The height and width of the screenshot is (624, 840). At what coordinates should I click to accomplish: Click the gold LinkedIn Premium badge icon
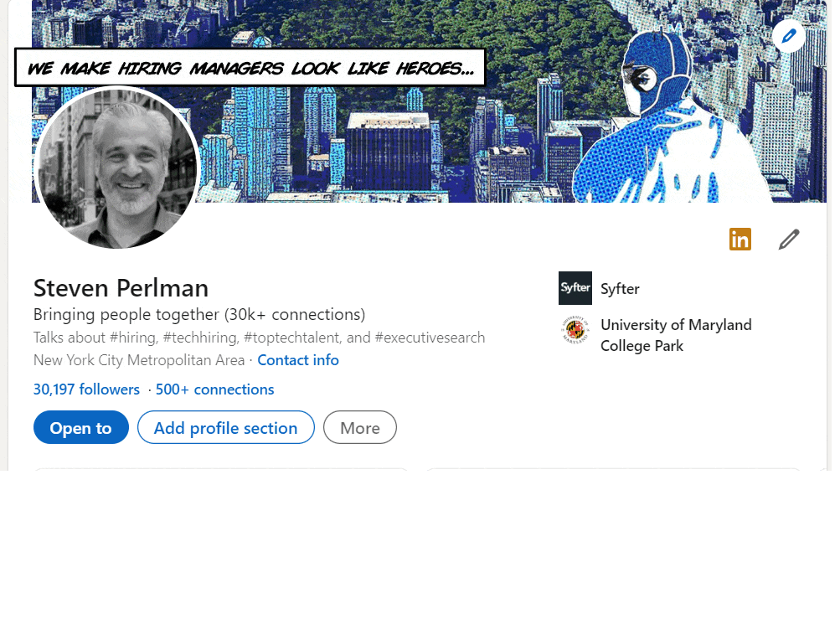(x=740, y=240)
